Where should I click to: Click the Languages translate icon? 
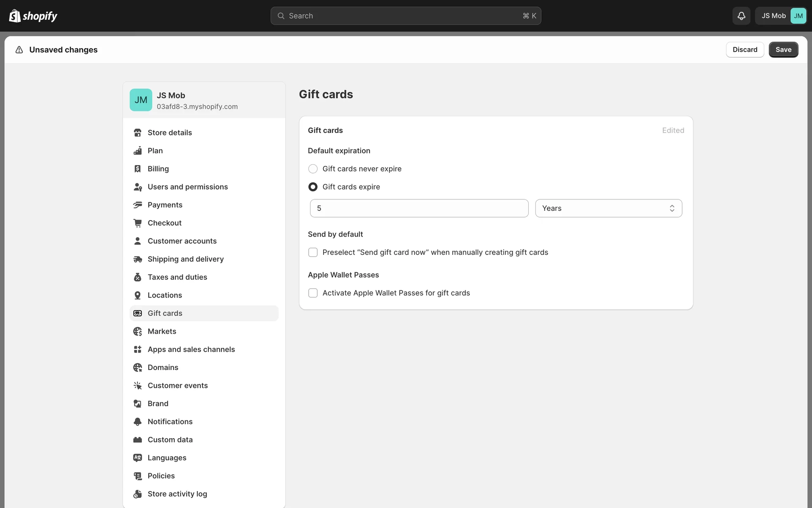coord(137,458)
